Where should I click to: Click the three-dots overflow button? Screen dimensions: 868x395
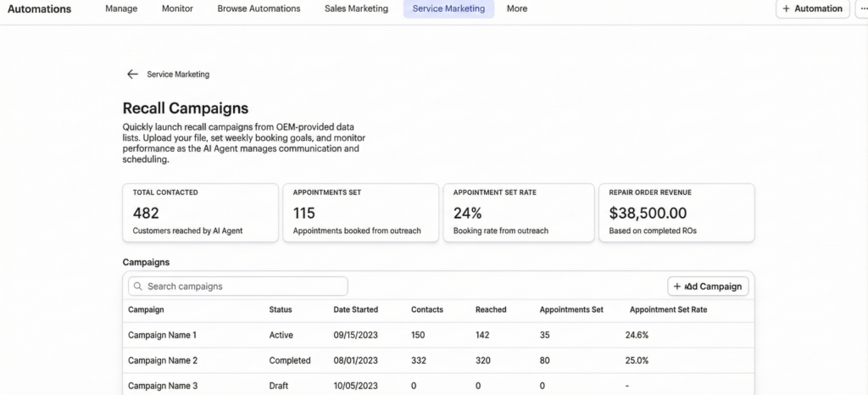coord(861,8)
